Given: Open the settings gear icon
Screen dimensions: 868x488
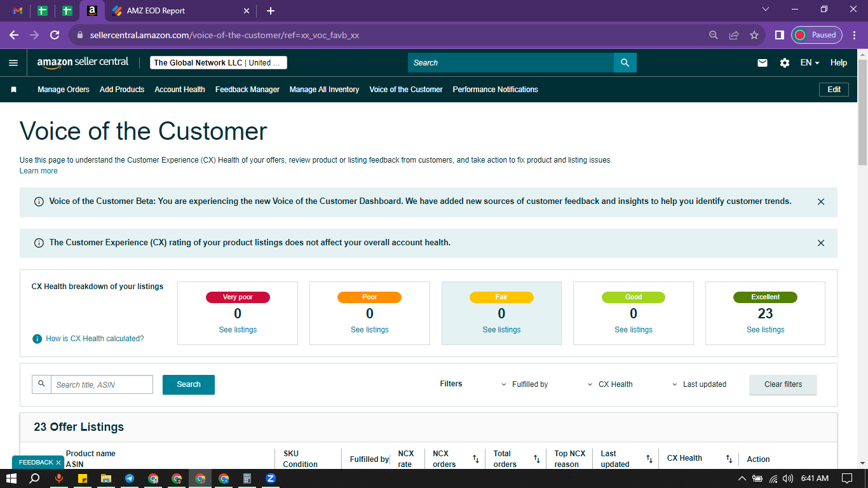Looking at the screenshot, I should pyautogui.click(x=785, y=63).
